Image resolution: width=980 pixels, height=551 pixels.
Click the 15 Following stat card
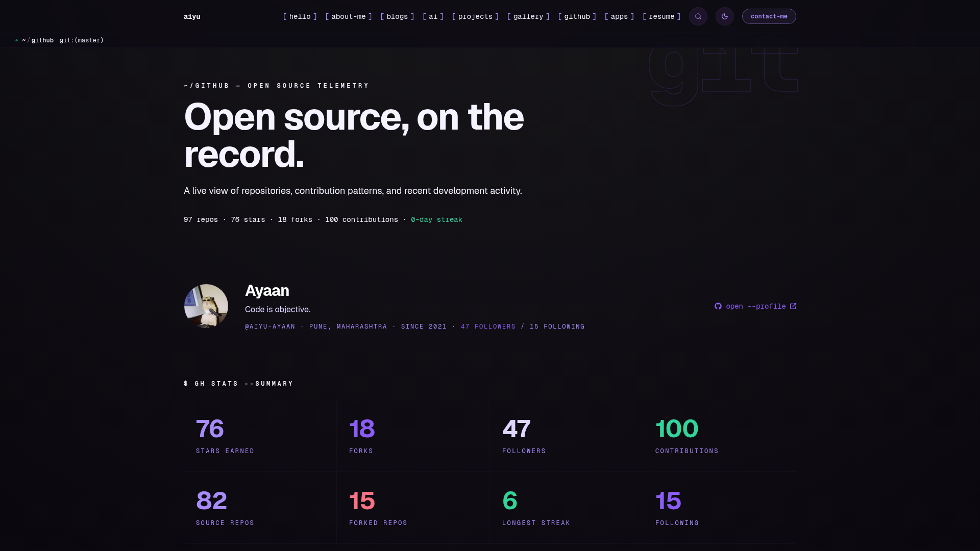(719, 508)
